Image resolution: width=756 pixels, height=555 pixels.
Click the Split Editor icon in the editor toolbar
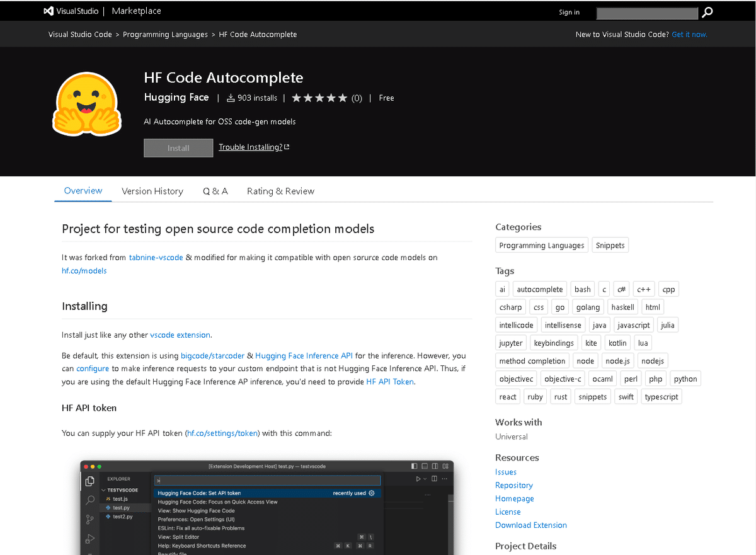pos(433,479)
